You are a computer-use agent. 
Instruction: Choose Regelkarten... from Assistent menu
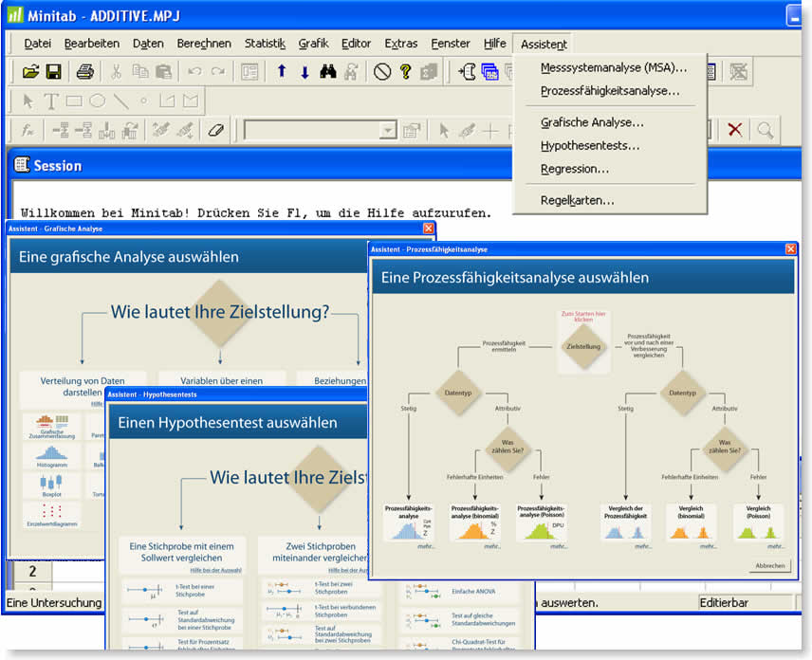[577, 201]
